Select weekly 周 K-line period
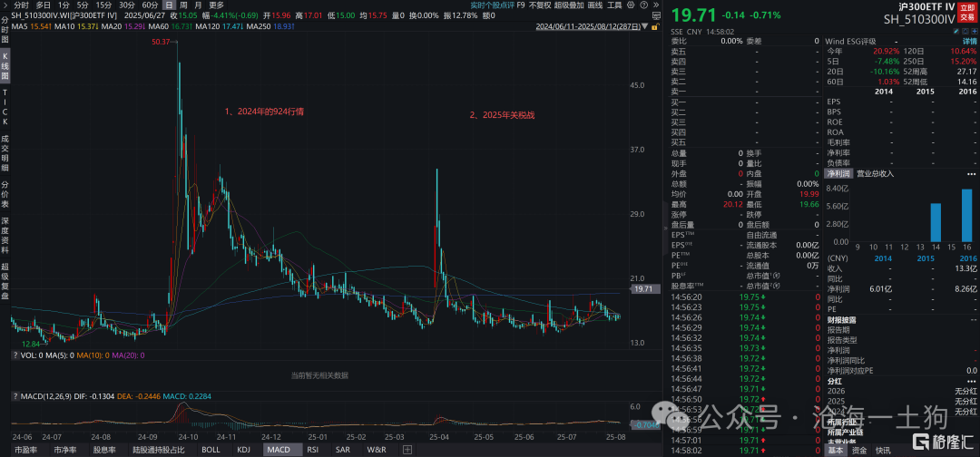Image resolution: width=980 pixels, height=457 pixels. [x=184, y=5]
